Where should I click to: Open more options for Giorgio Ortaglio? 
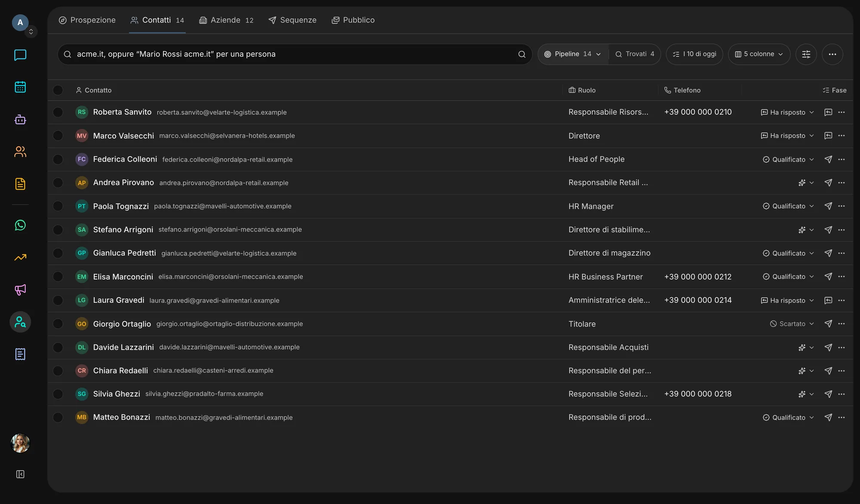pos(842,324)
